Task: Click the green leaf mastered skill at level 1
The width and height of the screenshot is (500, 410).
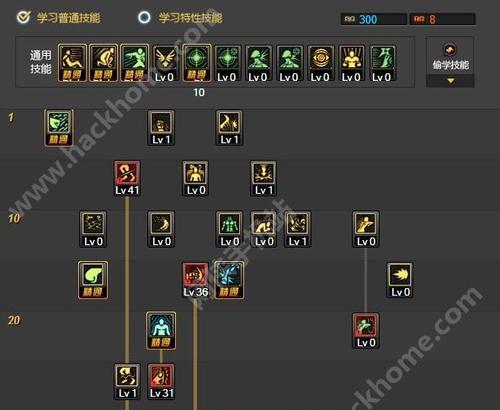Action: pos(59,128)
